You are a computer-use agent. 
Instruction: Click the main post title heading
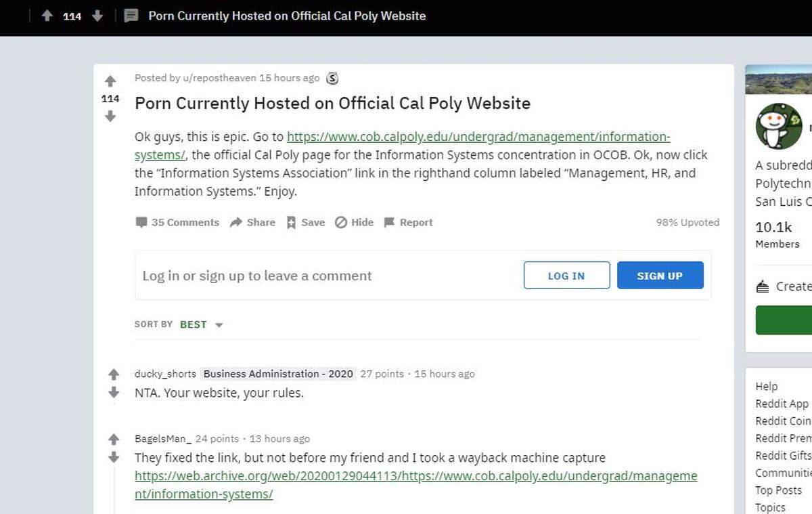point(332,103)
